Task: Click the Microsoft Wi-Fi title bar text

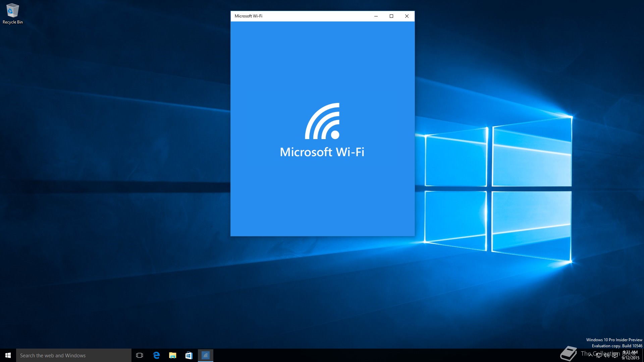Action: 249,16
